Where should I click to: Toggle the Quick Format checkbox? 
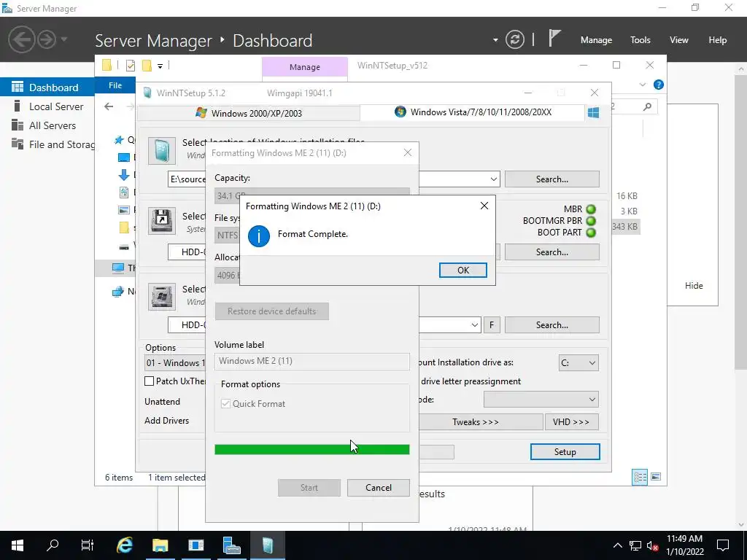pyautogui.click(x=226, y=404)
